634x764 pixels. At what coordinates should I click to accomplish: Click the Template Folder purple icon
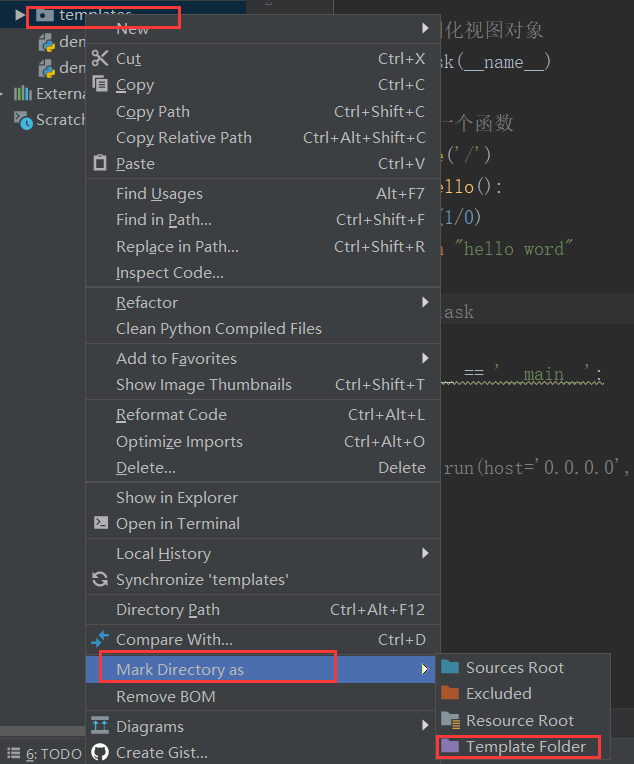point(450,745)
